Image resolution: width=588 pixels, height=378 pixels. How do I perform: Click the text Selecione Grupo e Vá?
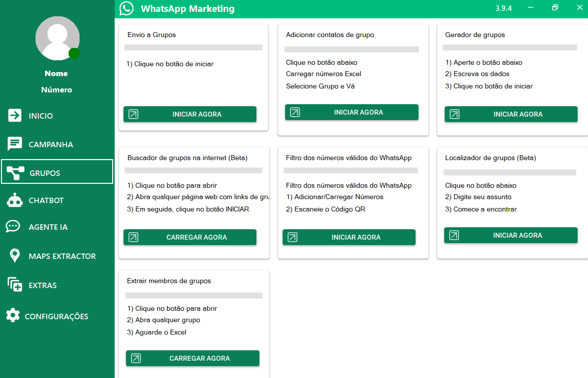pyautogui.click(x=320, y=86)
